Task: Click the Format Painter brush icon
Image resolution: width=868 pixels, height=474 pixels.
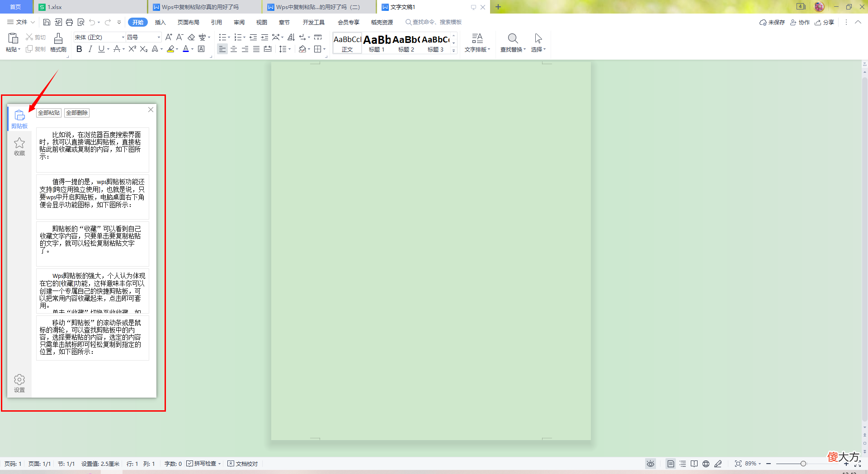Action: click(x=58, y=38)
